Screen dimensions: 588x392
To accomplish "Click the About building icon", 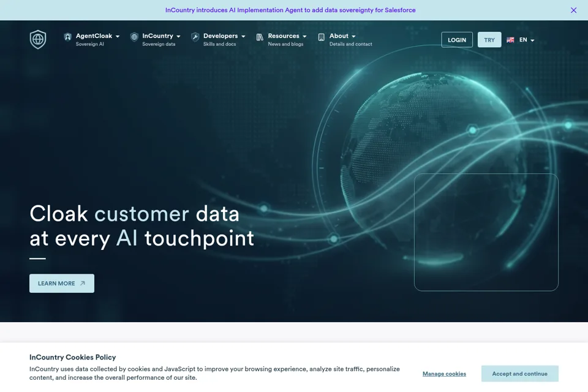I will coord(322,37).
